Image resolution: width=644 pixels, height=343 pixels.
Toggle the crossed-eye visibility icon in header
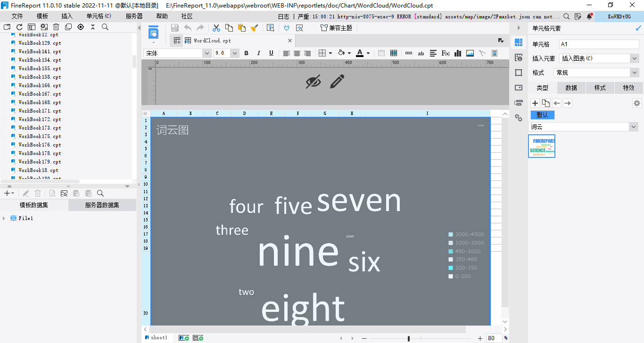click(313, 82)
